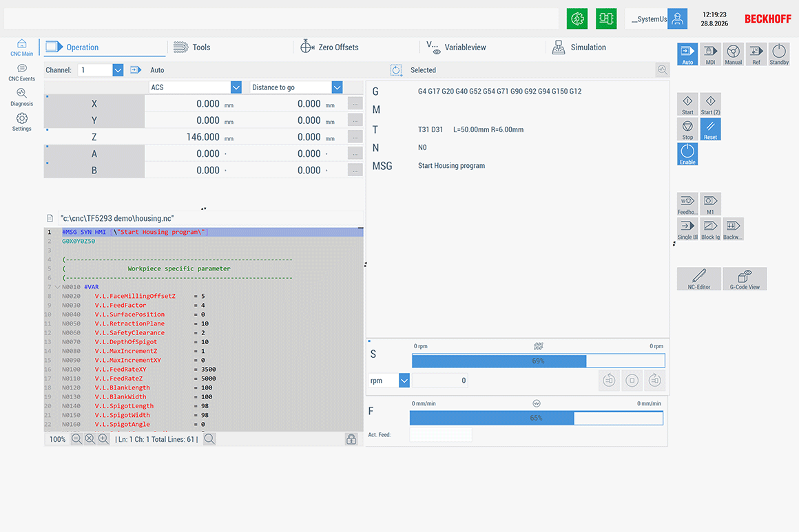Put the machine in Standby
The height and width of the screenshot is (532, 799).
click(779, 54)
